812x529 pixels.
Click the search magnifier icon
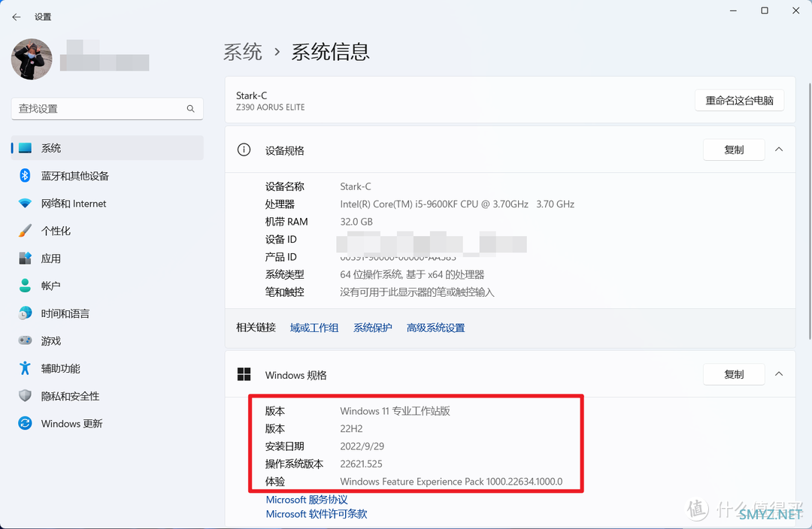click(190, 109)
